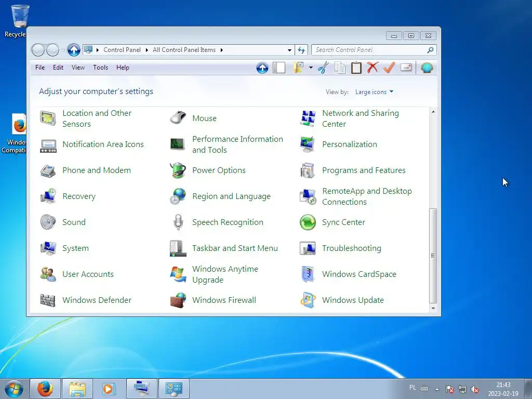Image resolution: width=532 pixels, height=399 pixels.
Task: Open the Tools menu
Action: 100,68
